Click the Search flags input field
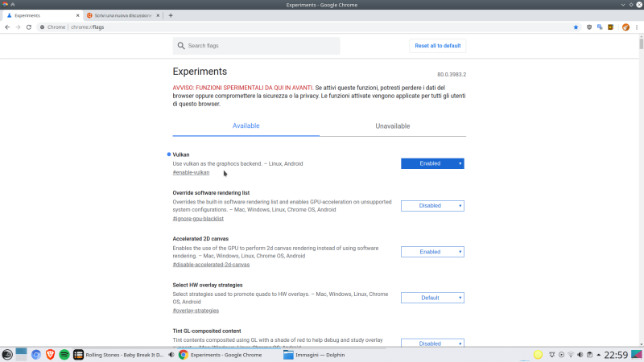The height and width of the screenshot is (362, 644). [x=256, y=46]
